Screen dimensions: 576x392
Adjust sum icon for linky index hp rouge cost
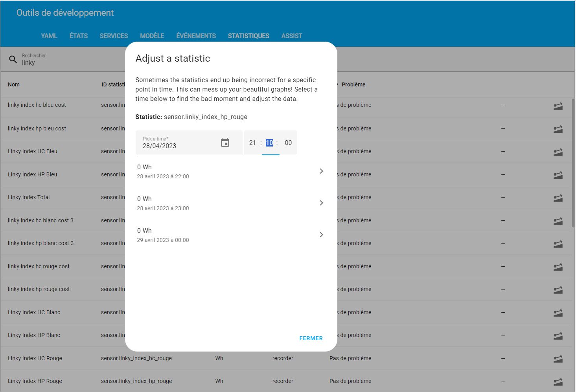(x=558, y=290)
